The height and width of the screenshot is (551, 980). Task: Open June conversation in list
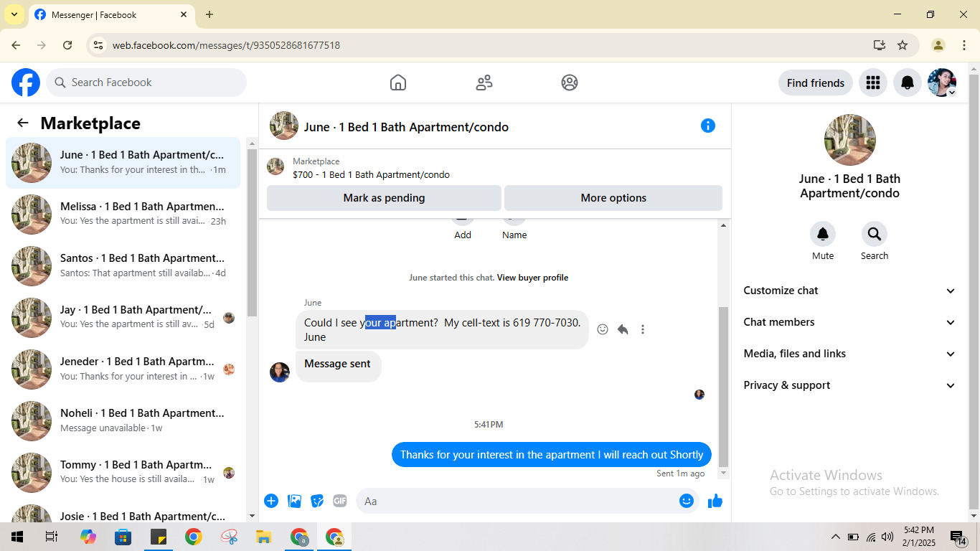[x=123, y=163]
